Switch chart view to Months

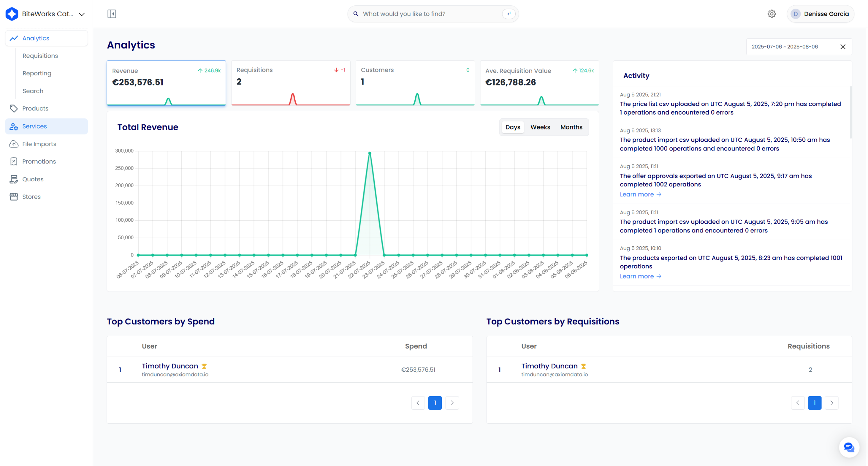click(x=571, y=127)
